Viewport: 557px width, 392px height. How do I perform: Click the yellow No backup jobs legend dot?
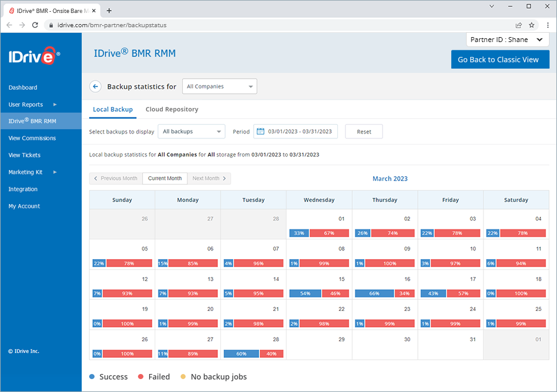coord(183,377)
